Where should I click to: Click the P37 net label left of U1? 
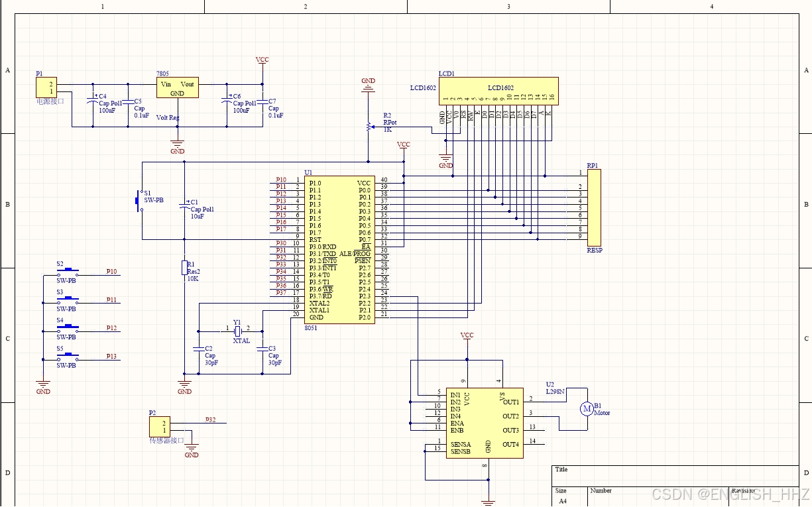click(281, 292)
